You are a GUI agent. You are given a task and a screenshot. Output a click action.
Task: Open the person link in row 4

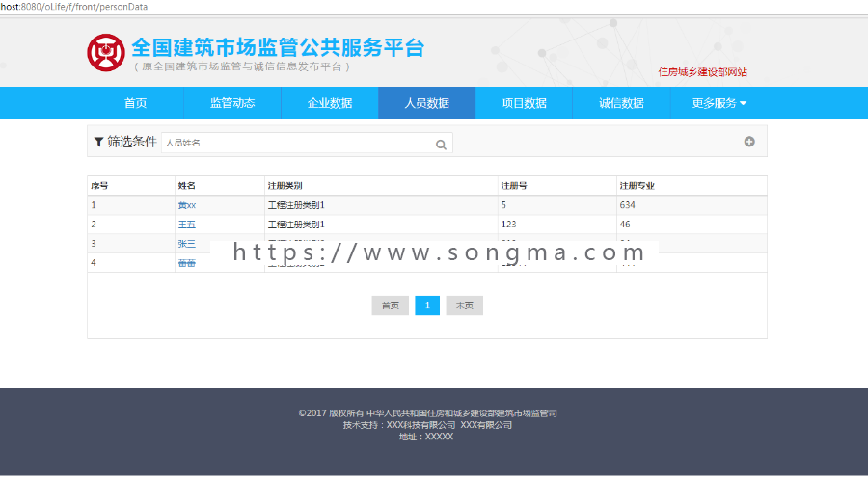tap(186, 263)
